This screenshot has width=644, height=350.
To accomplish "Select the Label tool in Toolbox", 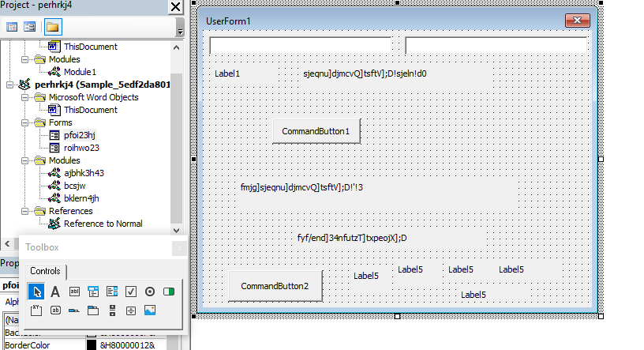I will [x=55, y=292].
